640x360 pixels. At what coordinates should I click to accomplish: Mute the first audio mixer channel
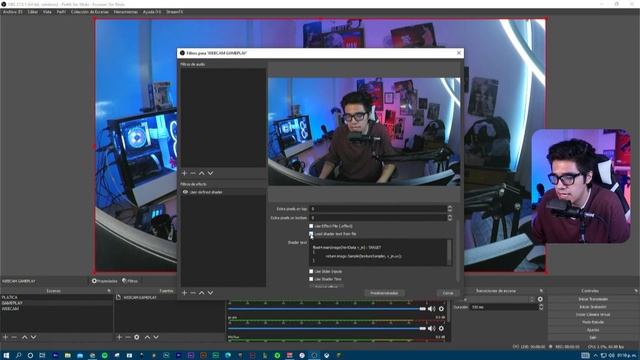point(431,309)
